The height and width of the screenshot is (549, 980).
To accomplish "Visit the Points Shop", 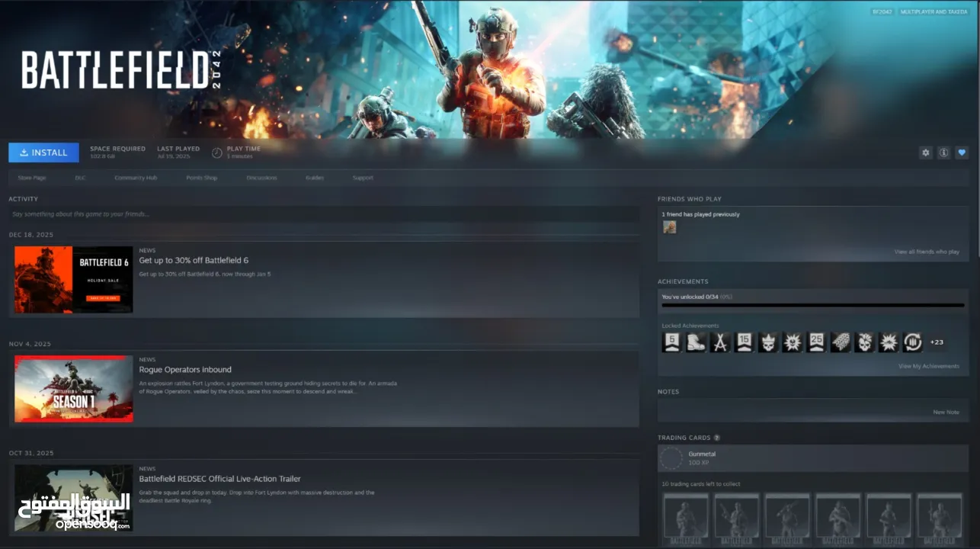I will tap(201, 177).
